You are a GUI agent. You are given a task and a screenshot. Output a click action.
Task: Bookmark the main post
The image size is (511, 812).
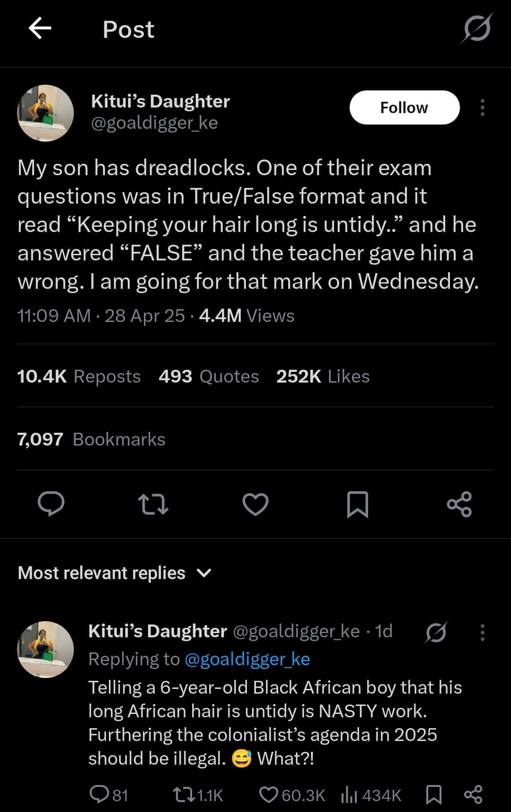[358, 504]
